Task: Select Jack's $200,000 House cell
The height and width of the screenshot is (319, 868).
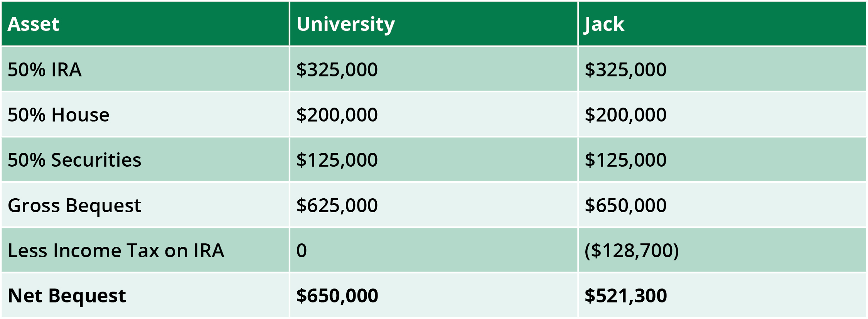Action: tap(625, 115)
